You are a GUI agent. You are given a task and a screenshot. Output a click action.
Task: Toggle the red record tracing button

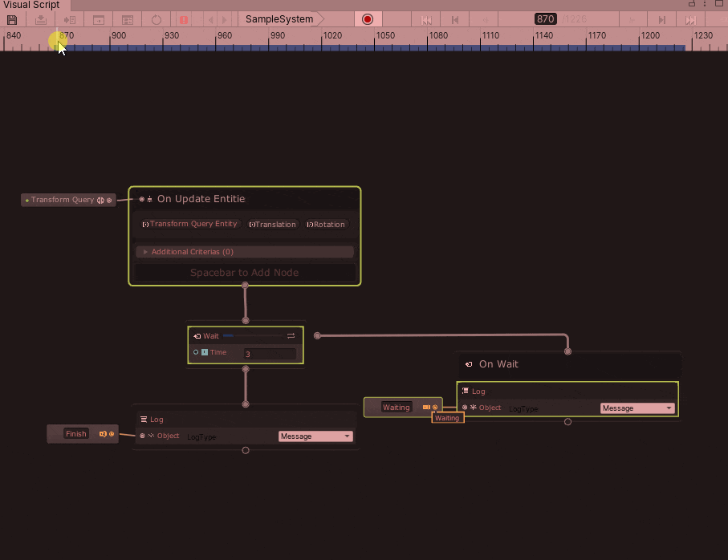[x=368, y=19]
